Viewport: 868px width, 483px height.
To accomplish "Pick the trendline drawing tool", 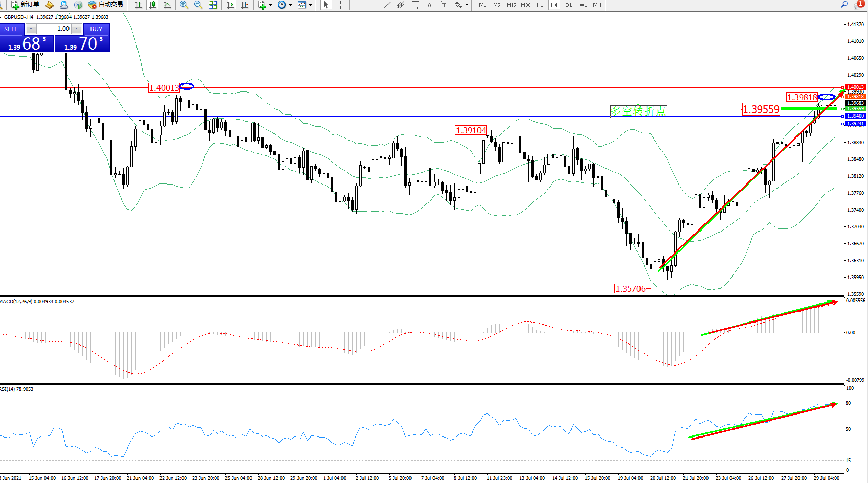I will coord(387,5).
